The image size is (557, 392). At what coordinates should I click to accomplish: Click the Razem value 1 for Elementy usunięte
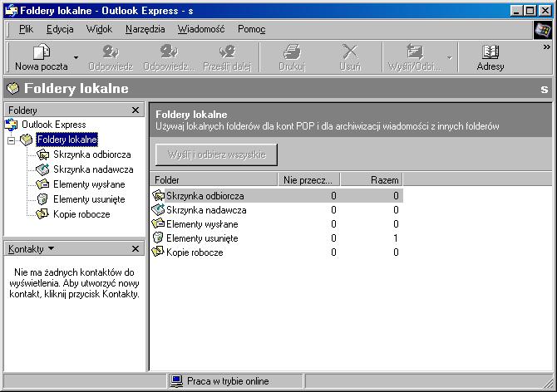point(396,238)
